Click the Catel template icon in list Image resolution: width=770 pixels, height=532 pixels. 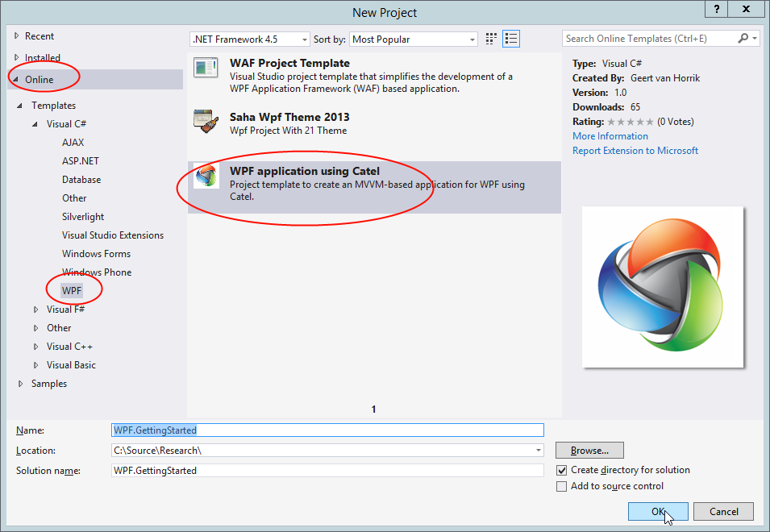pyautogui.click(x=206, y=176)
